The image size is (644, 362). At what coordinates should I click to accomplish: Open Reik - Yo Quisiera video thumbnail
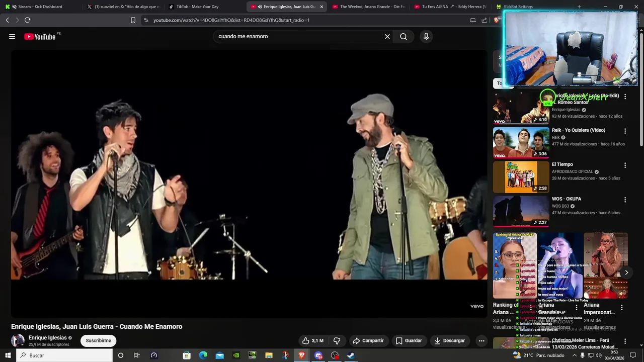(521, 142)
